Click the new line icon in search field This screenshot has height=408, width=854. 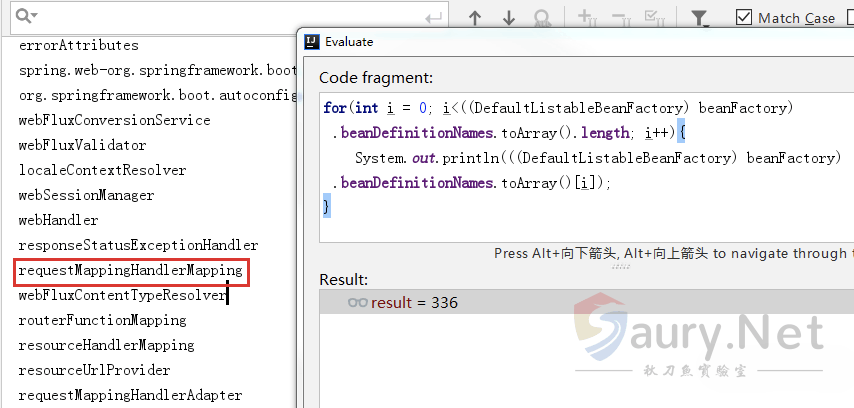[x=433, y=18]
